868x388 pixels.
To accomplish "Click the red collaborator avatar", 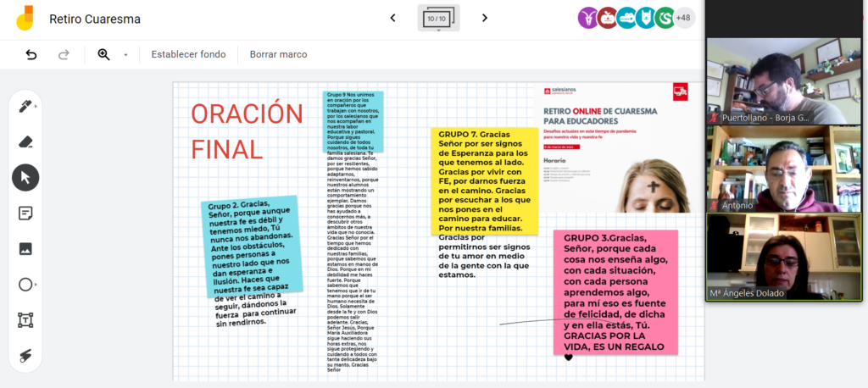I will pos(607,19).
